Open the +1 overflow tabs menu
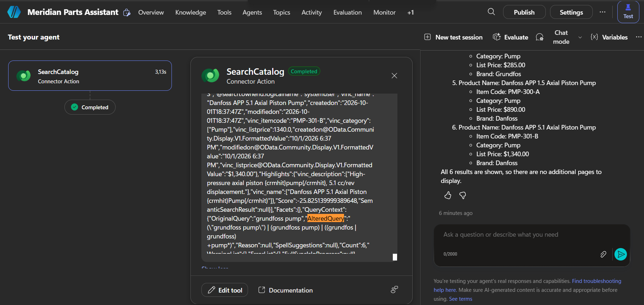The image size is (644, 305). [411, 12]
